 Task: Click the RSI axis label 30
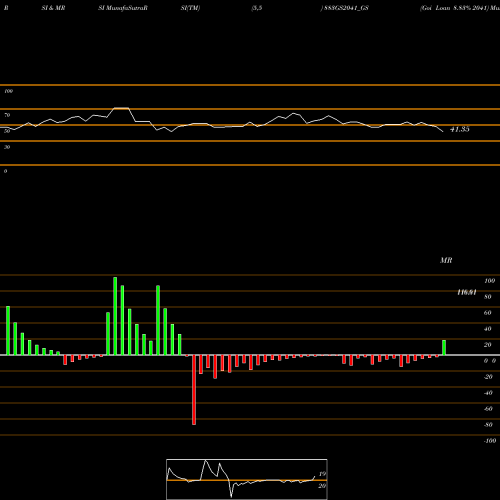point(7,147)
